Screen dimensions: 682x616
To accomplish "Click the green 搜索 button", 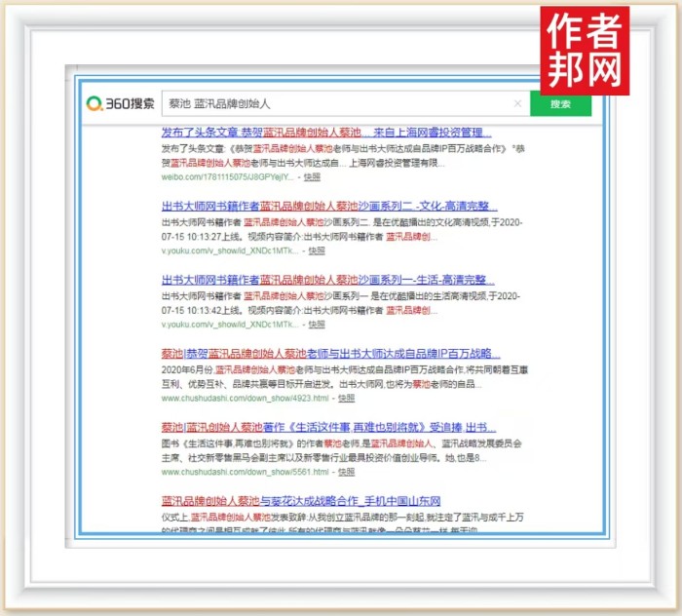I will [560, 103].
